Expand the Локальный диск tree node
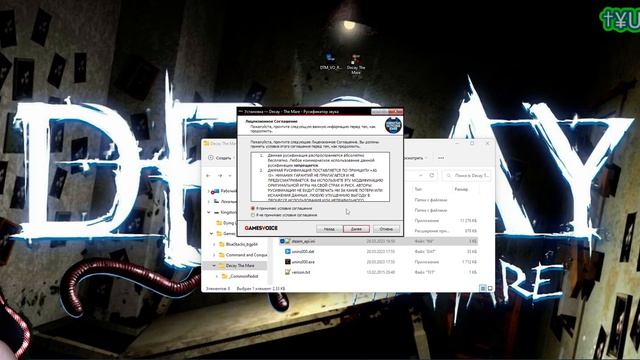This screenshot has height=360, width=640. (209, 202)
